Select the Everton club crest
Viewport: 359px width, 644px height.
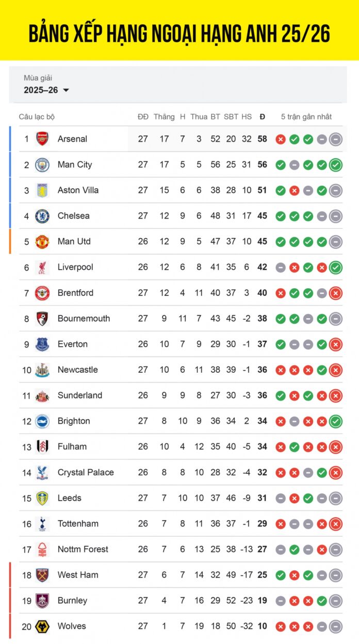(42, 344)
